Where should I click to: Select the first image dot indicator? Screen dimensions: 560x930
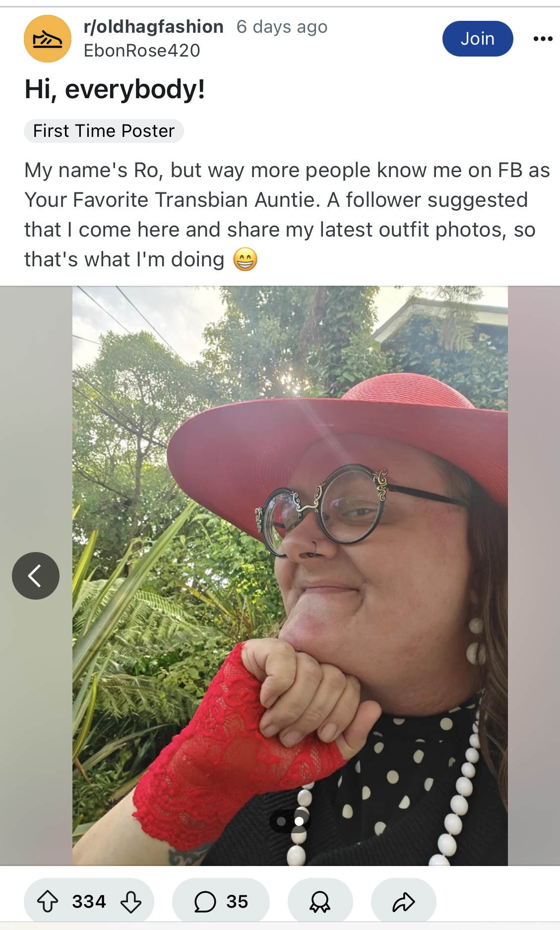[281, 821]
